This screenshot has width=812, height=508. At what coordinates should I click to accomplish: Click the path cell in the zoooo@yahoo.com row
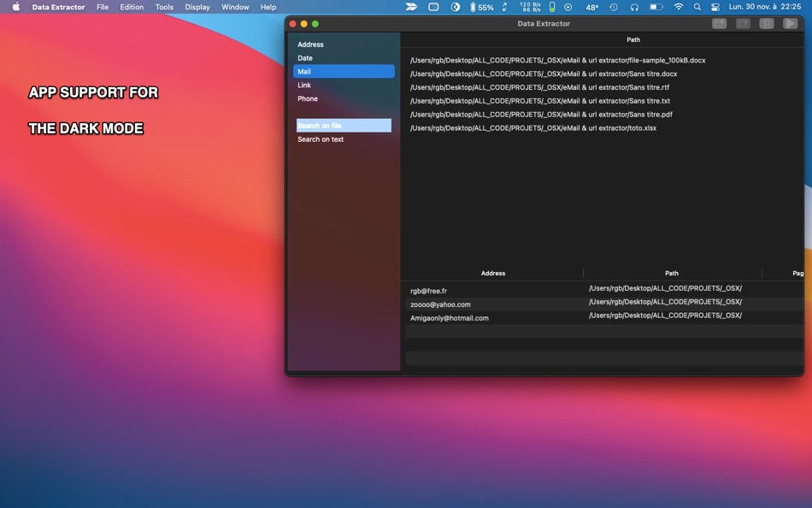point(665,302)
